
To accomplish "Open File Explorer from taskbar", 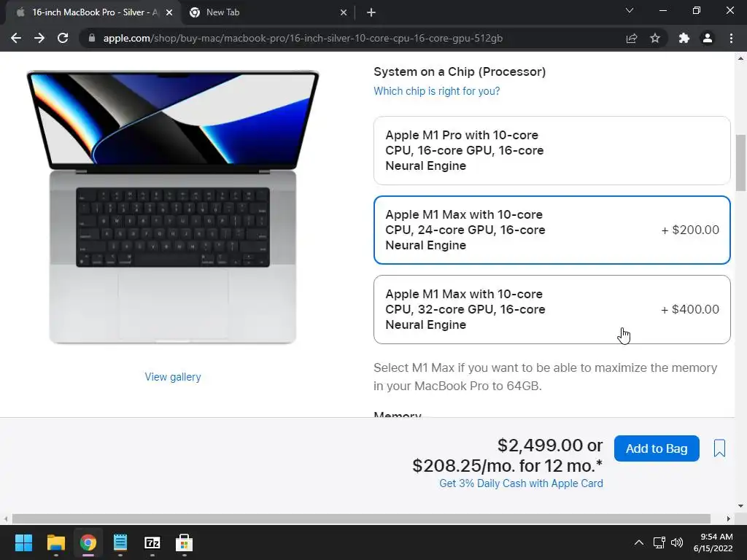I will (55, 542).
